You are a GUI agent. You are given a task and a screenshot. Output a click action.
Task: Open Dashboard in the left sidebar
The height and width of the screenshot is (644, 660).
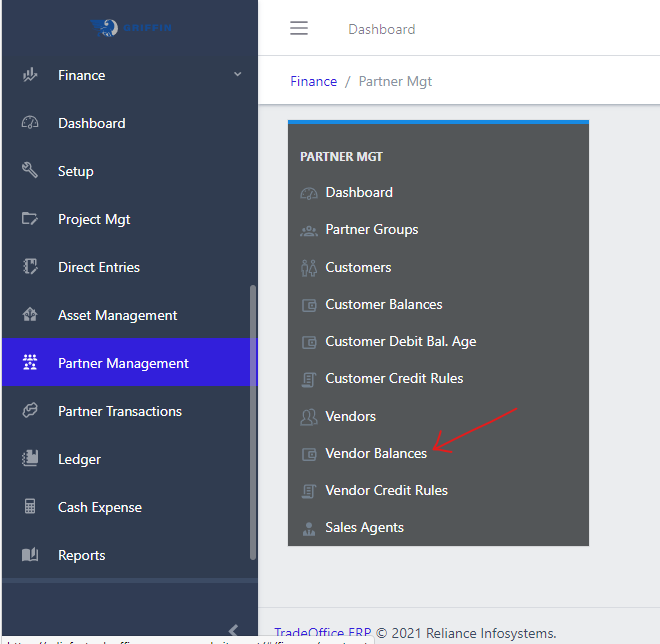click(92, 123)
